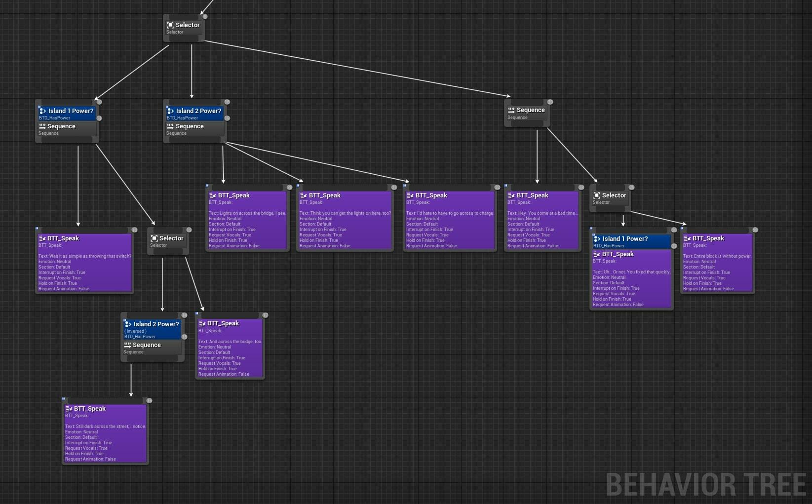Click execution index badge on 'Still dark across the street' node

coord(149,401)
